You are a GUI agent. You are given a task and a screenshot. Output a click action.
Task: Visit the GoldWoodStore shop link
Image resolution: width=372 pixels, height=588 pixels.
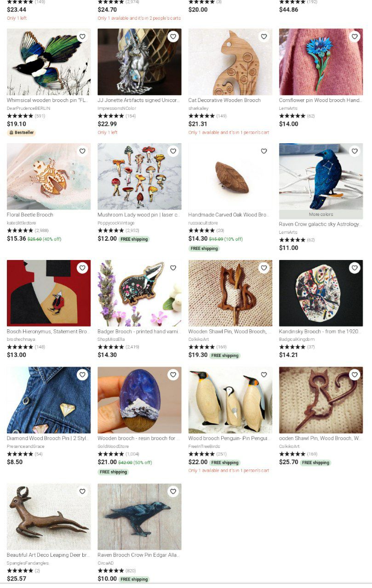pyautogui.click(x=113, y=447)
